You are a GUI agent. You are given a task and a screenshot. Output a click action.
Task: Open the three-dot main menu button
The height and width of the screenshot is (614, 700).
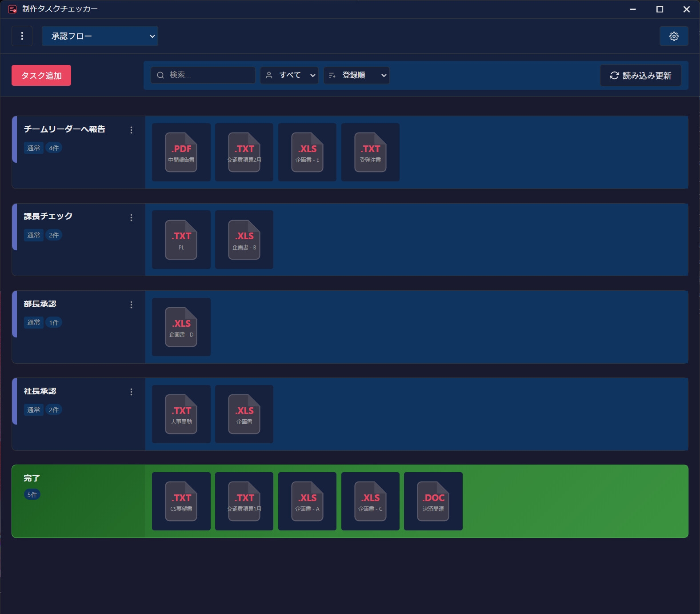click(x=22, y=36)
